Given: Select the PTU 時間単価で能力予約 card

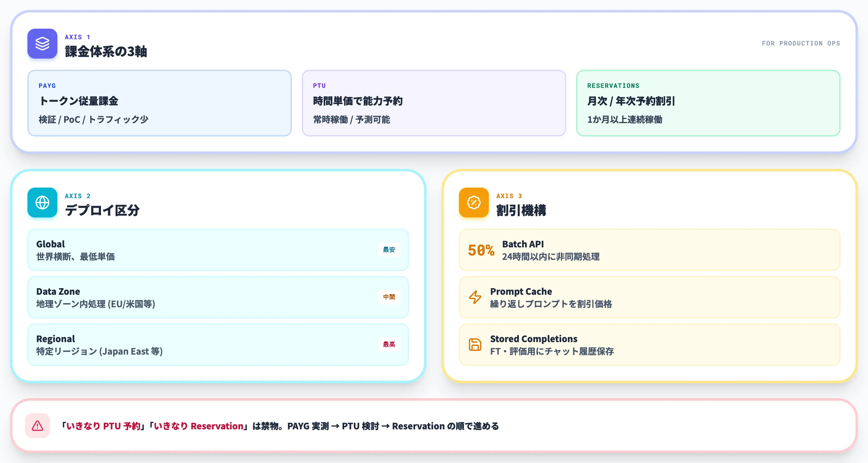Looking at the screenshot, I should click(434, 103).
